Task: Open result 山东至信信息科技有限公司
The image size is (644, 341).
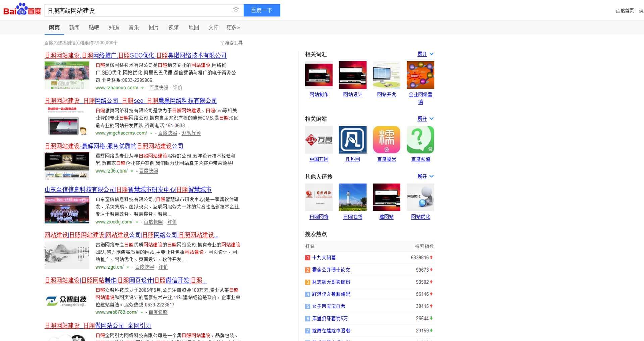Action: [x=128, y=189]
